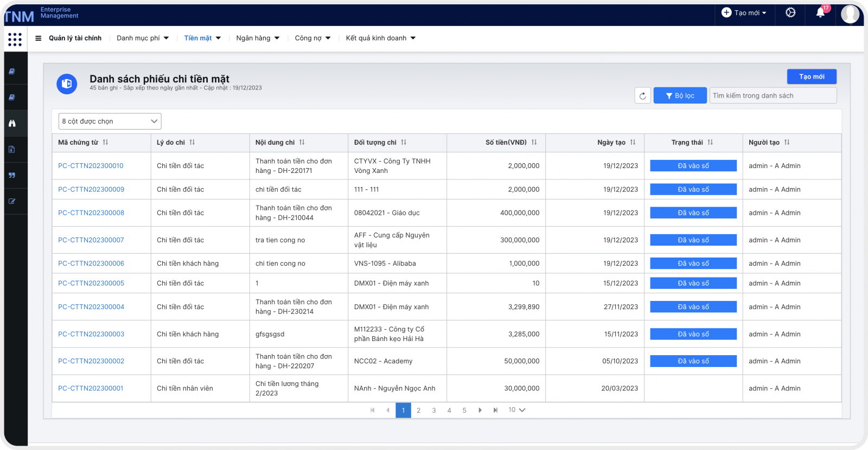Click the Đã vào sổ status for PC-CTTN202300002
The width and height of the screenshot is (868, 450).
(x=693, y=361)
